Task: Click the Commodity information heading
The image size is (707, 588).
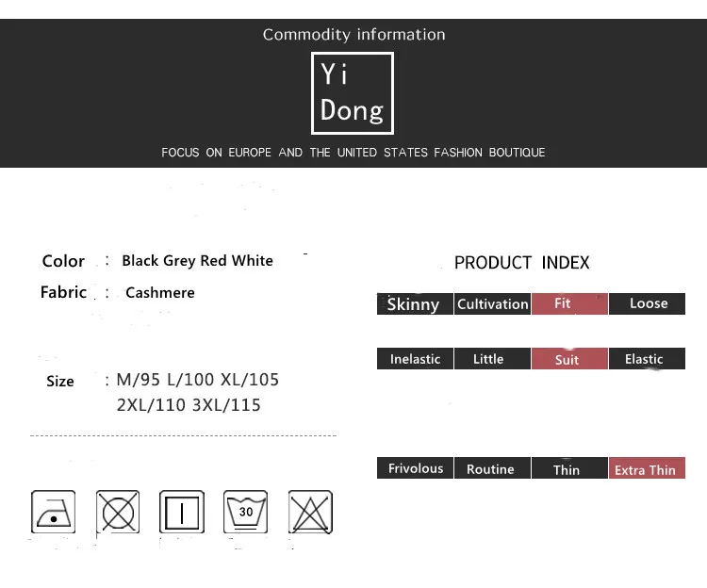Action: [353, 35]
